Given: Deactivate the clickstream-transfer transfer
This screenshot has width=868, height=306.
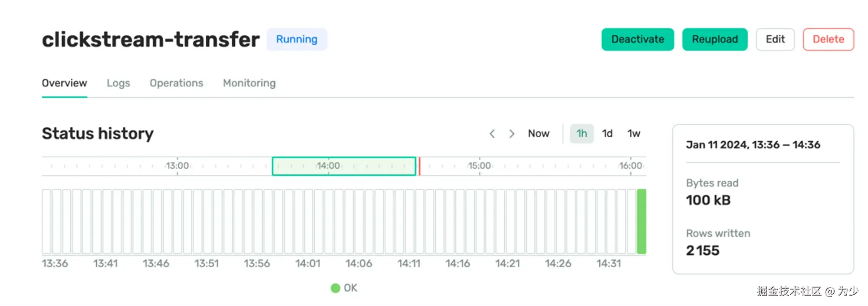Looking at the screenshot, I should click(x=638, y=40).
